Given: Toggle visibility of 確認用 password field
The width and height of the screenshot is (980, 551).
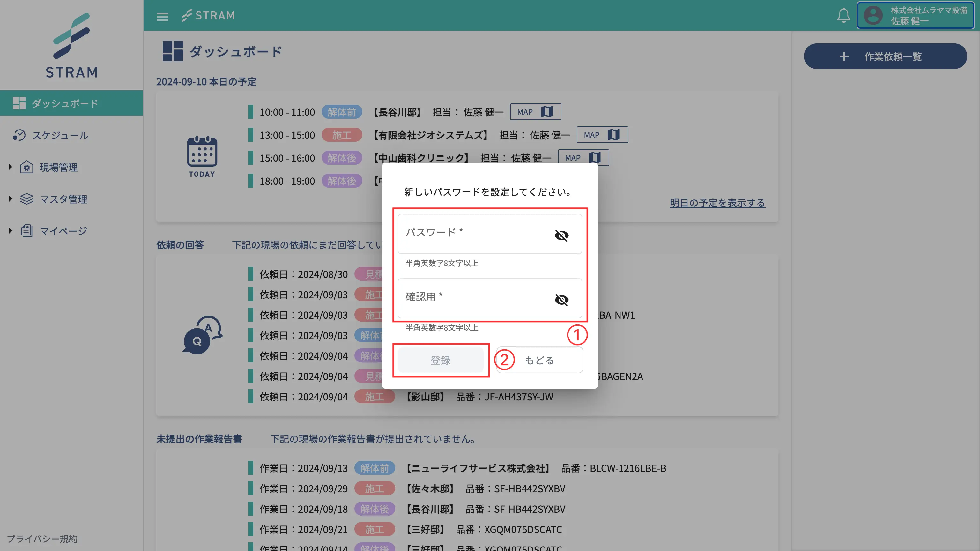Looking at the screenshot, I should tap(561, 300).
